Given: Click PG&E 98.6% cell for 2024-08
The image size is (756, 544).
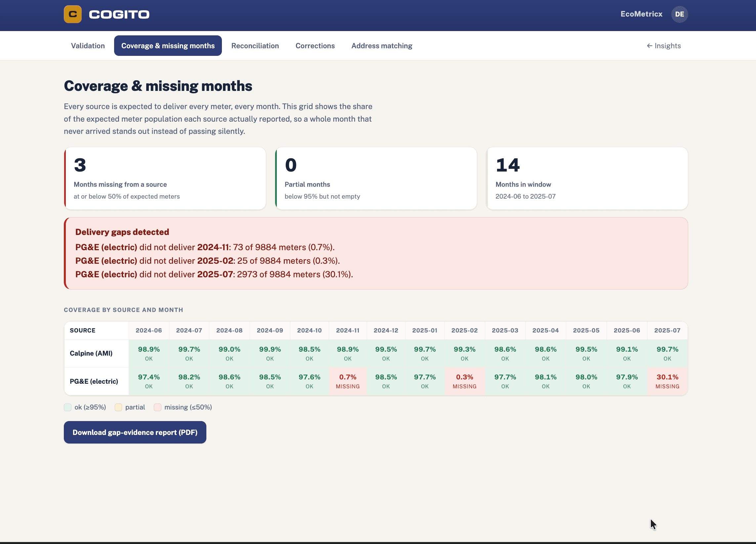Looking at the screenshot, I should [x=229, y=381].
